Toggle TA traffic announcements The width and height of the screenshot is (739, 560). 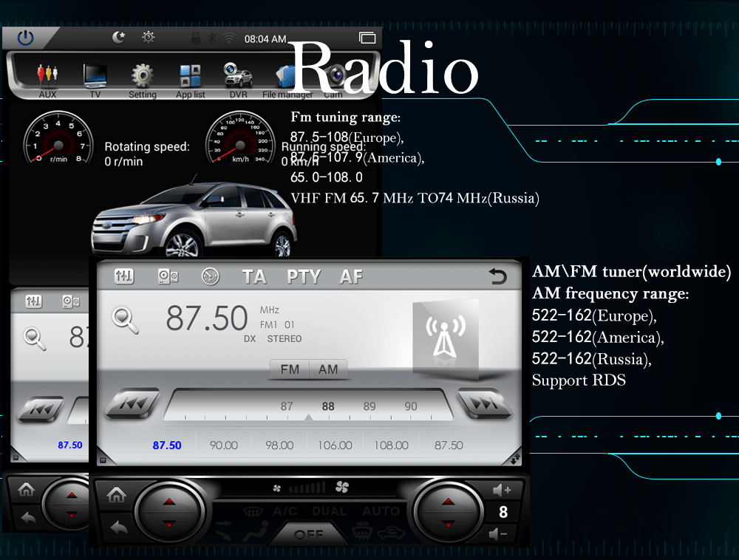(x=254, y=277)
